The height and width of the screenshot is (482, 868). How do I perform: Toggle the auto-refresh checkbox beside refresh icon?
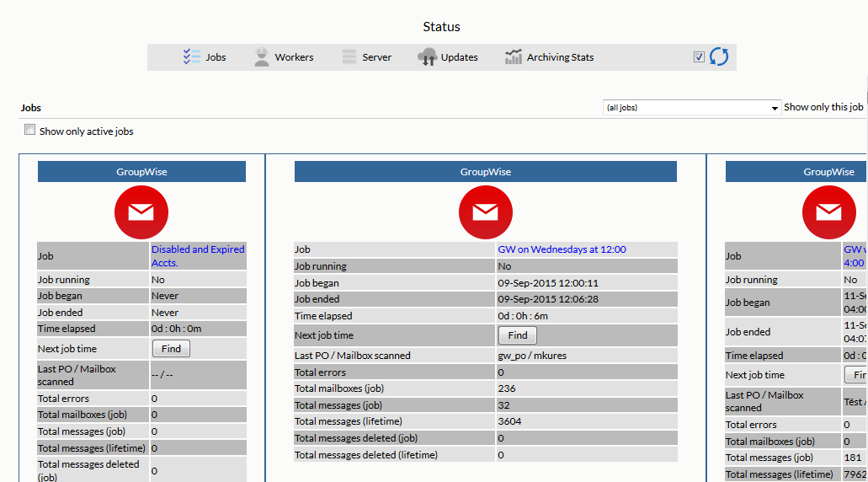(699, 57)
